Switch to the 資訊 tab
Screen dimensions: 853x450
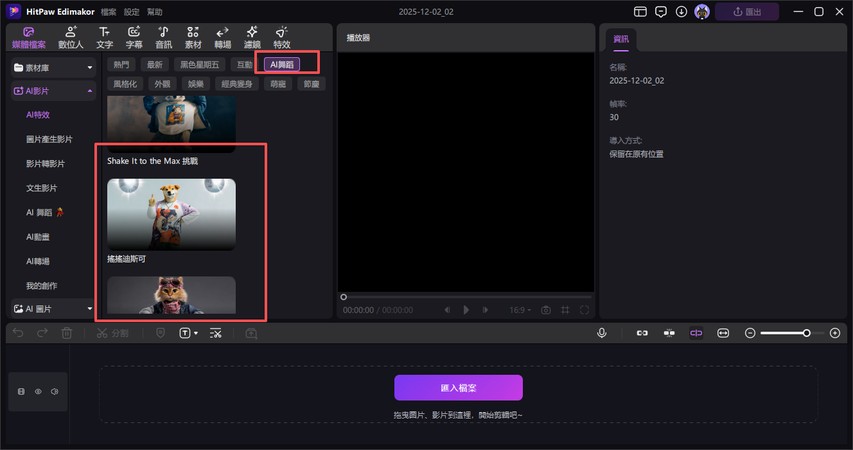(621, 39)
